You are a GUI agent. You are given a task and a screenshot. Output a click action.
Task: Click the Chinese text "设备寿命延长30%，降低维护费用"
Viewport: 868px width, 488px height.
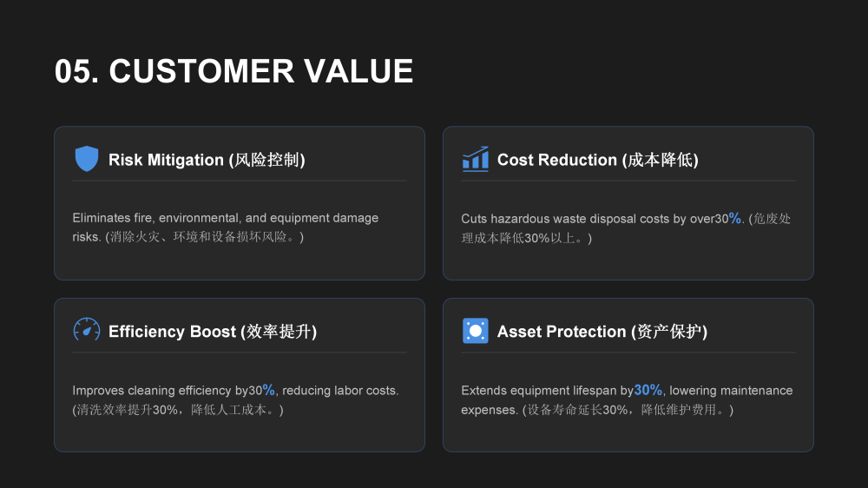click(628, 410)
